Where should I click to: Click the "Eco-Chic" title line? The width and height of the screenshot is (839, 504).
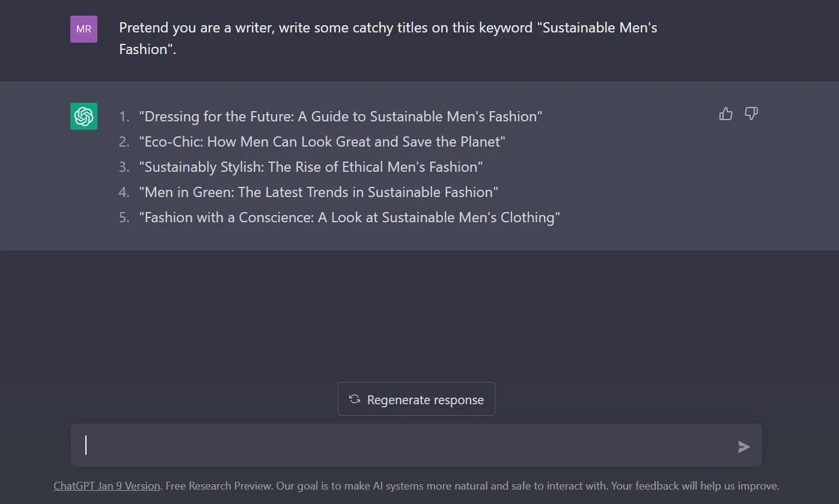322,142
